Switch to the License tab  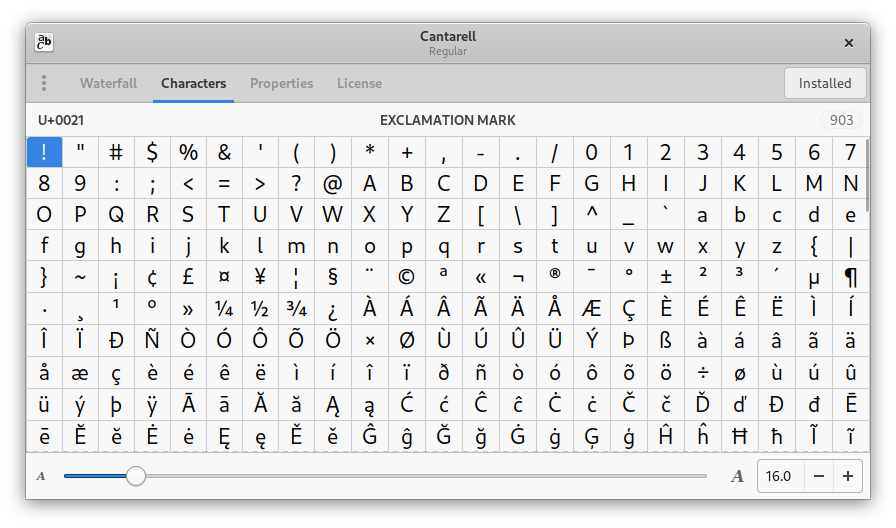[359, 83]
